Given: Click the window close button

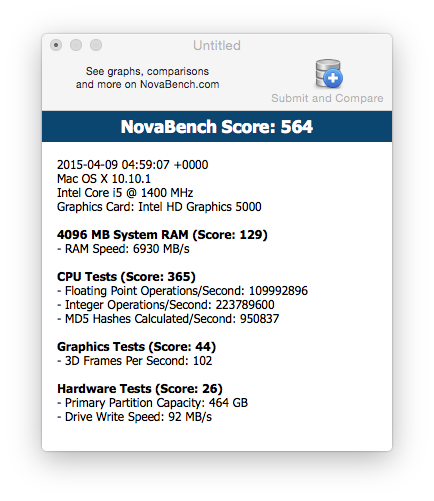Looking at the screenshot, I should pos(56,45).
